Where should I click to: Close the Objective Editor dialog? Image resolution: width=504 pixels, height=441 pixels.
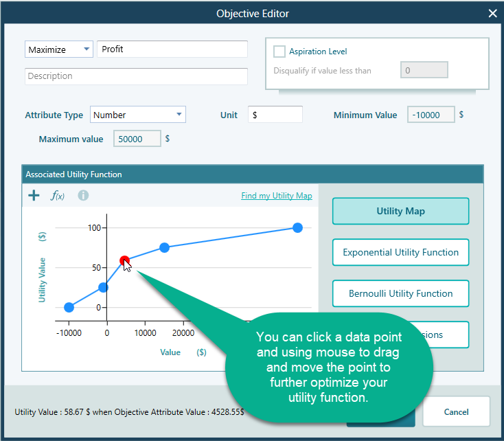click(x=492, y=13)
